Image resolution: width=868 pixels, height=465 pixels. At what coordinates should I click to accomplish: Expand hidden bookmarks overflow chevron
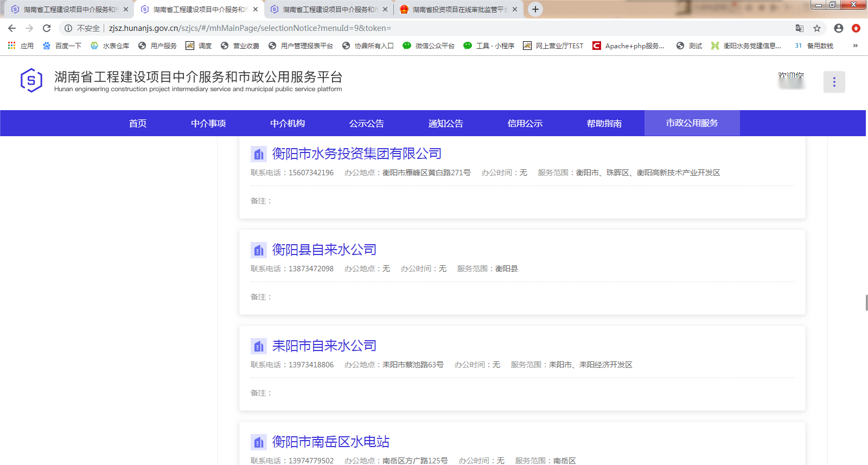855,46
